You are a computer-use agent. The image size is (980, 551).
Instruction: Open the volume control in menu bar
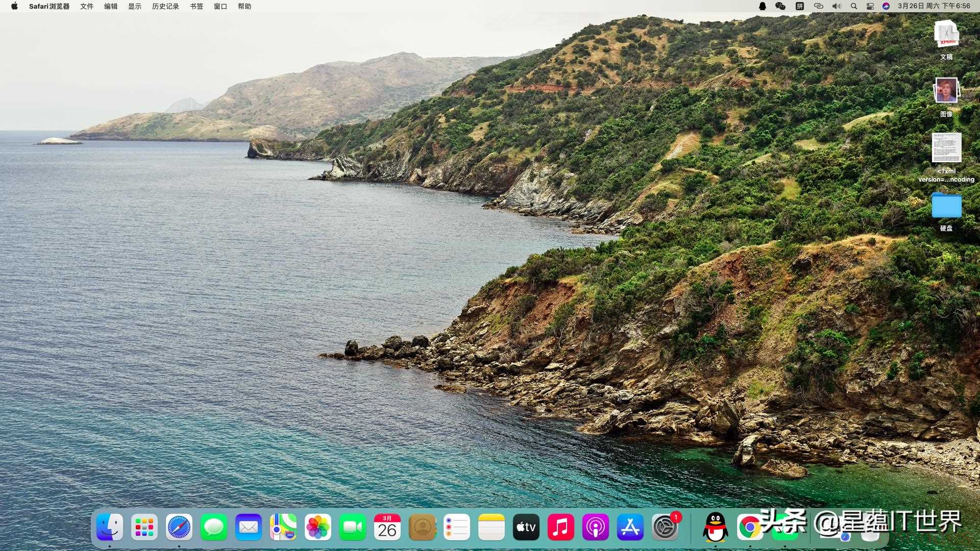pos(836,6)
